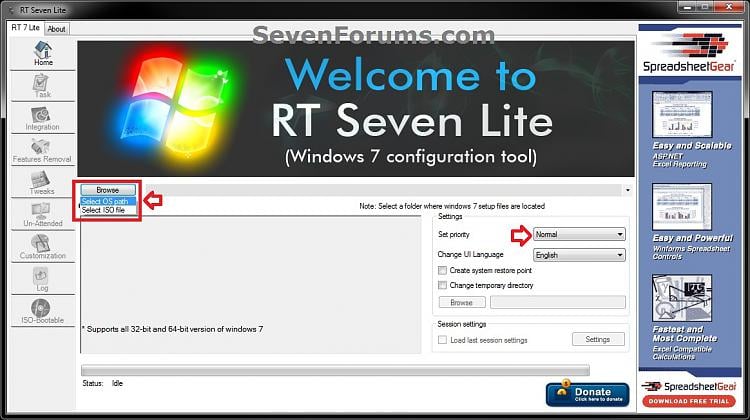
Task: Click the Donate button
Action: tap(587, 394)
